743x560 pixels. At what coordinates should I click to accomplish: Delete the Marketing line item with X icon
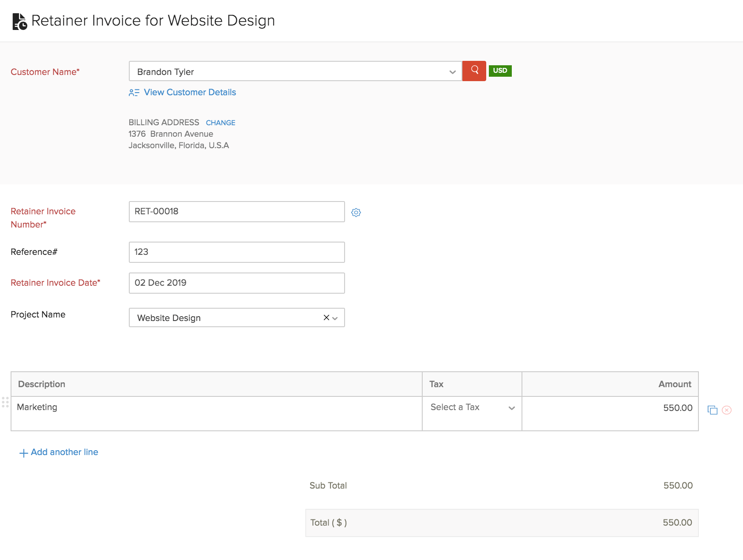point(727,410)
